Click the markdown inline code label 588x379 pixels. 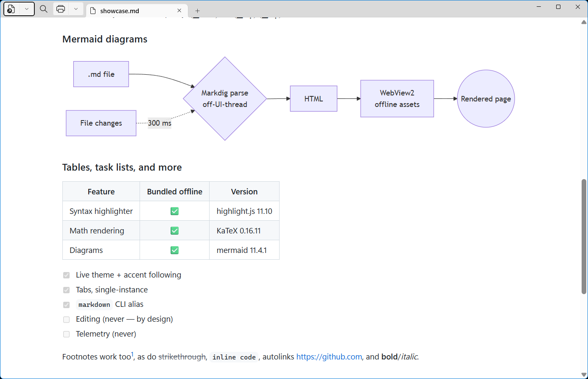click(94, 305)
